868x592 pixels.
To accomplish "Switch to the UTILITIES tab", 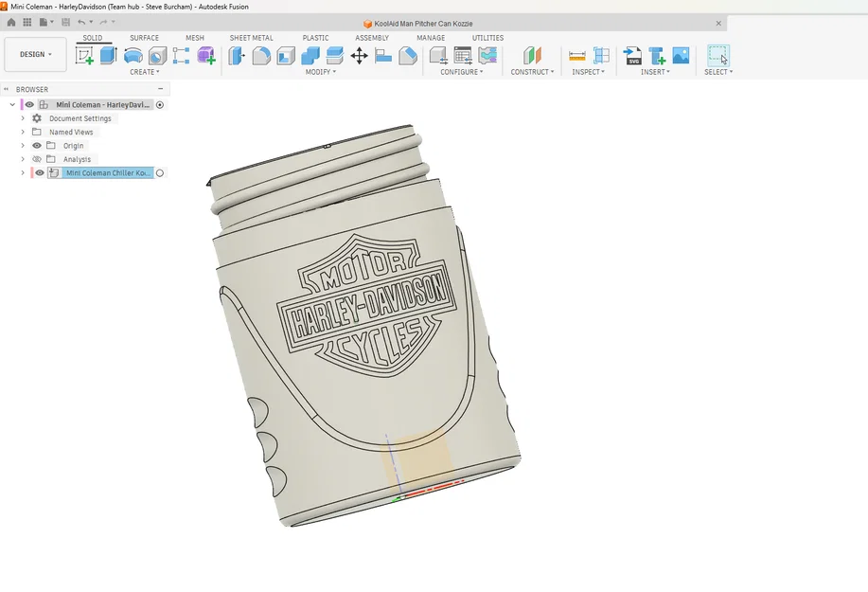I will click(x=487, y=38).
